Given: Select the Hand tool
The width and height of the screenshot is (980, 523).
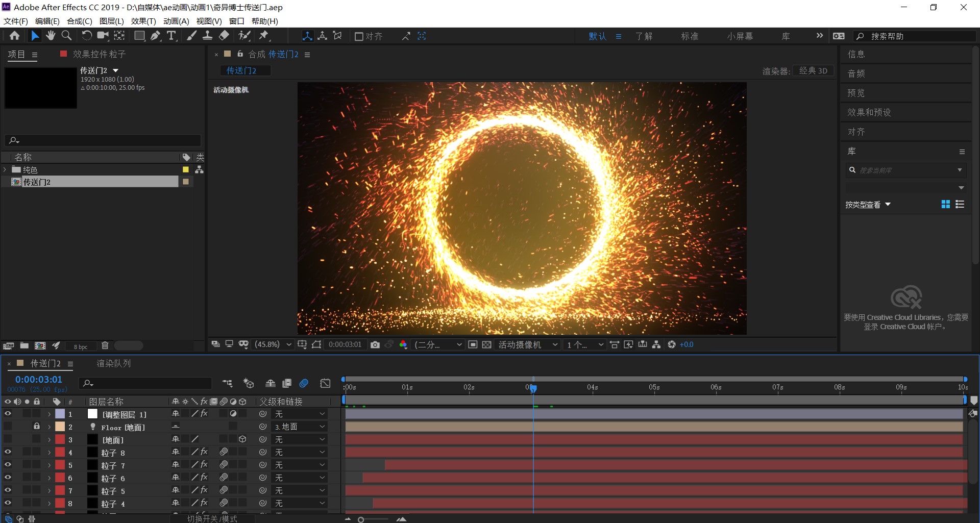Looking at the screenshot, I should pos(51,36).
